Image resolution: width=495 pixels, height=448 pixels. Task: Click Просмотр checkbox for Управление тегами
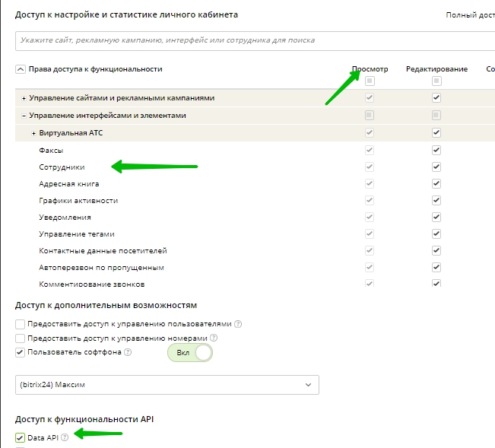click(x=370, y=234)
